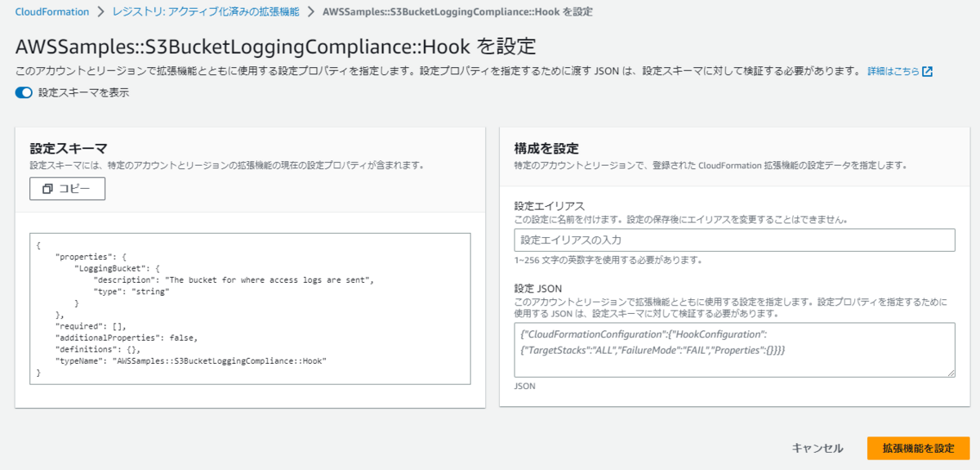This screenshot has width=980, height=470.
Task: Click the copy icon in コピー button
Action: click(47, 189)
